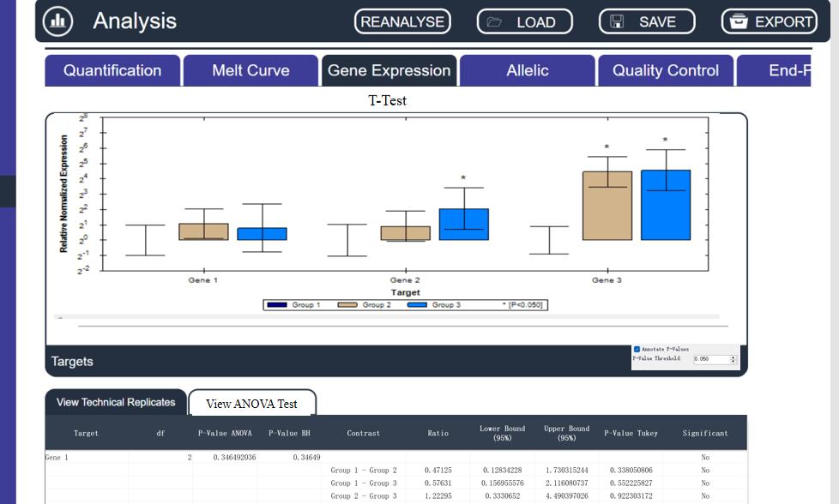Click the floppy disk icon on SAVE

[617, 22]
